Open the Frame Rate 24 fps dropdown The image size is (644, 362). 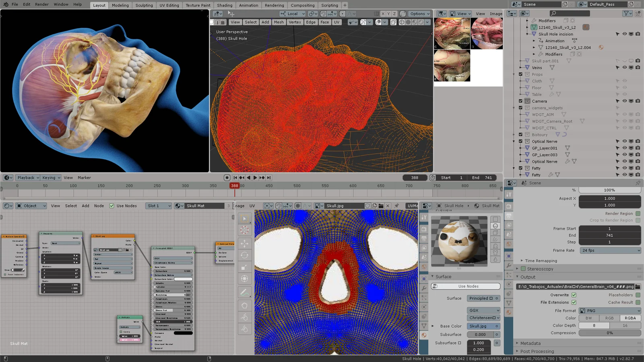tap(610, 250)
